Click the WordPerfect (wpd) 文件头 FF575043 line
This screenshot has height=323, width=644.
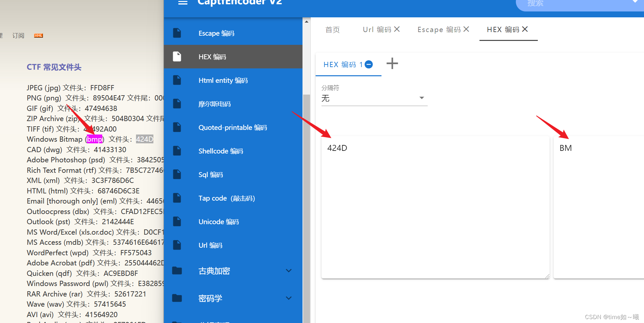(x=89, y=253)
